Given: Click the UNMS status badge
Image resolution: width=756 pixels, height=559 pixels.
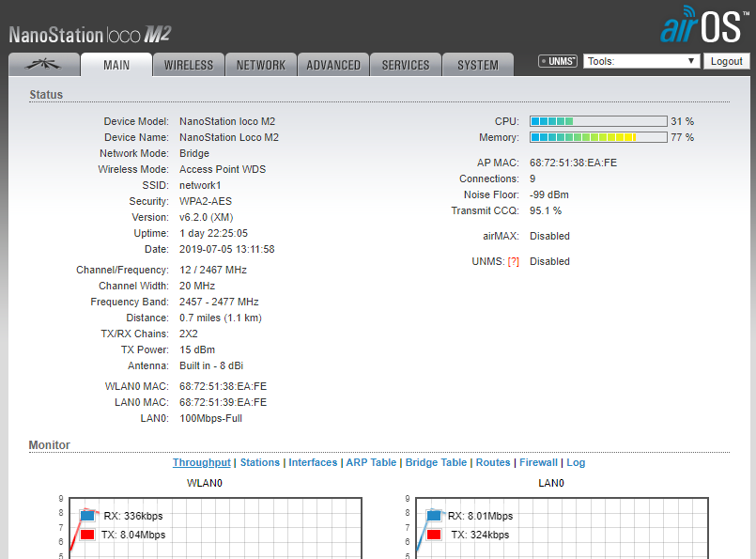Looking at the screenshot, I should click(557, 61).
